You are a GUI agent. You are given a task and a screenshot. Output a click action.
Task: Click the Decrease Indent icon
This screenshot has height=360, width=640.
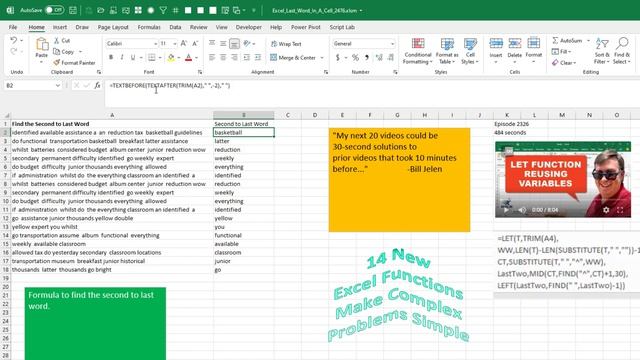click(247, 58)
